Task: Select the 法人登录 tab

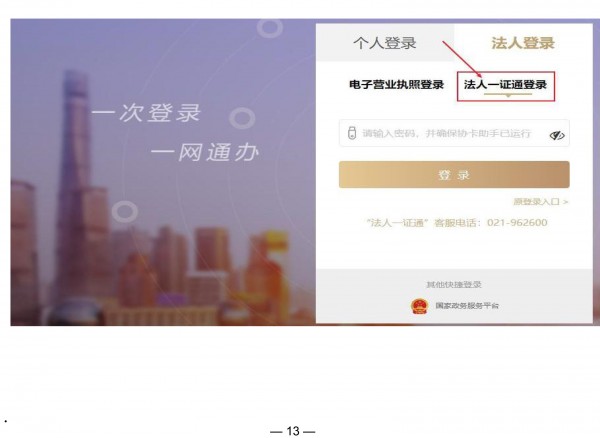Action: tap(523, 43)
